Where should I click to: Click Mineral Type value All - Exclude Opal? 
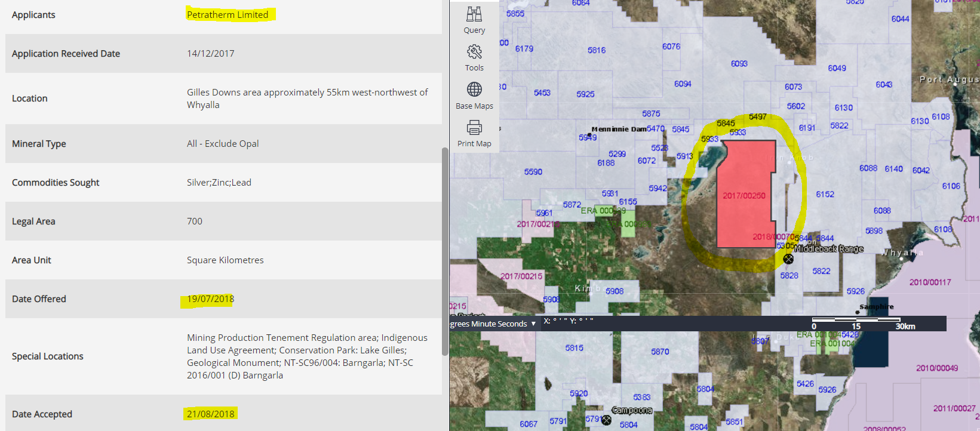click(x=223, y=143)
